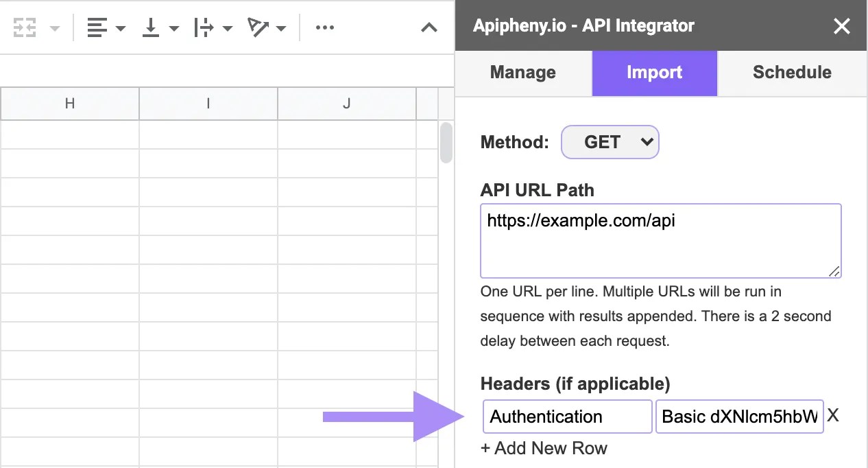Switch to the Manage tab
Viewport: 868px width, 468px height.
tap(522, 72)
